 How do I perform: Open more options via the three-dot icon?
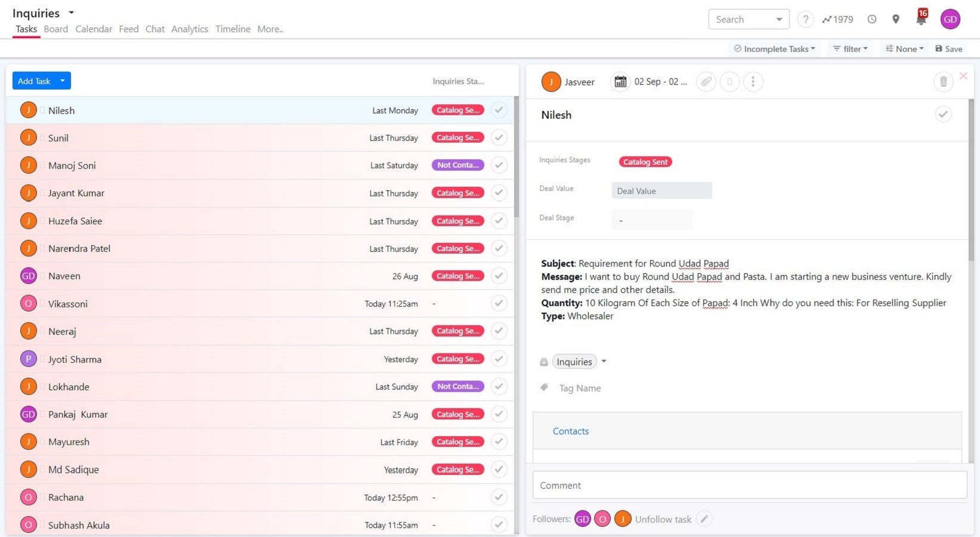(x=753, y=82)
